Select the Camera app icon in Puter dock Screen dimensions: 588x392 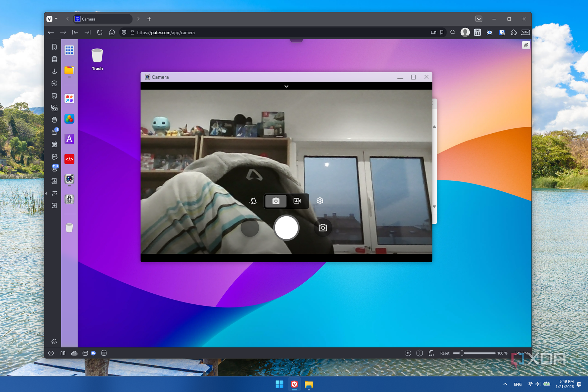click(69, 179)
